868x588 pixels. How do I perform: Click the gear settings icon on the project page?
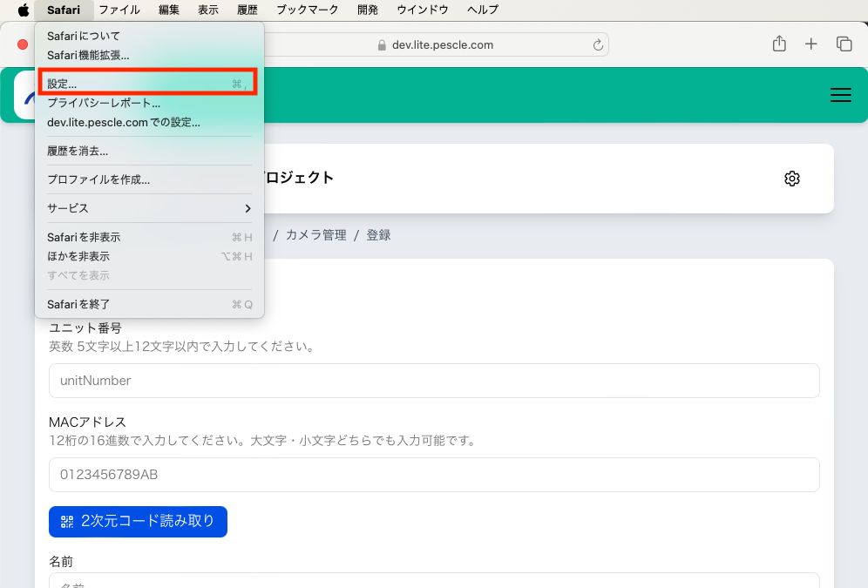791,179
